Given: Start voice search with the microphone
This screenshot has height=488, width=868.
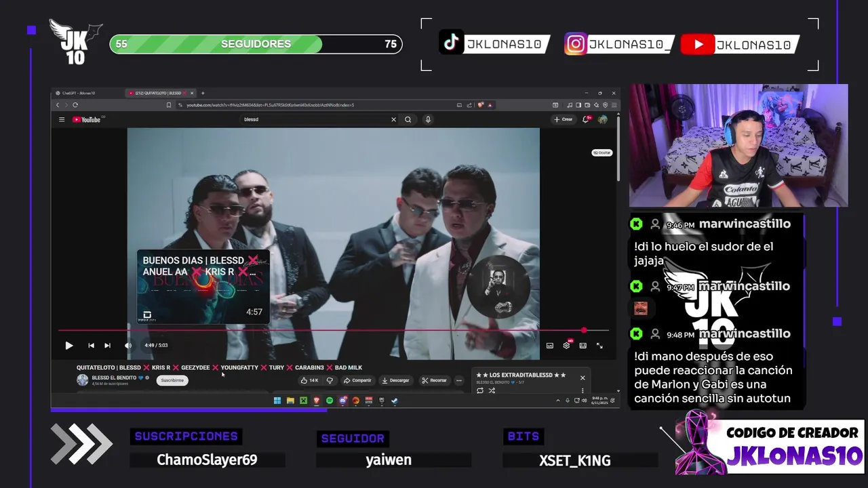Looking at the screenshot, I should [x=428, y=119].
